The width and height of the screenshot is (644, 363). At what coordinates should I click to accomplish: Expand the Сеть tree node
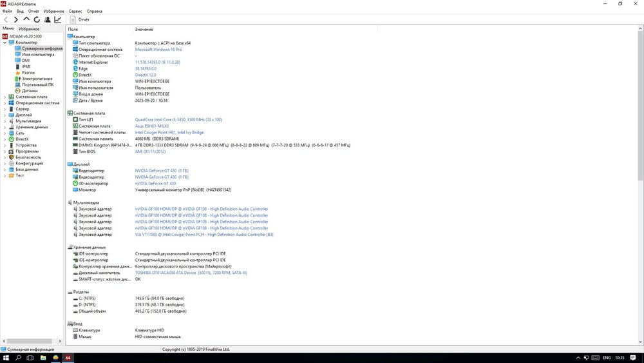pyautogui.click(x=5, y=133)
